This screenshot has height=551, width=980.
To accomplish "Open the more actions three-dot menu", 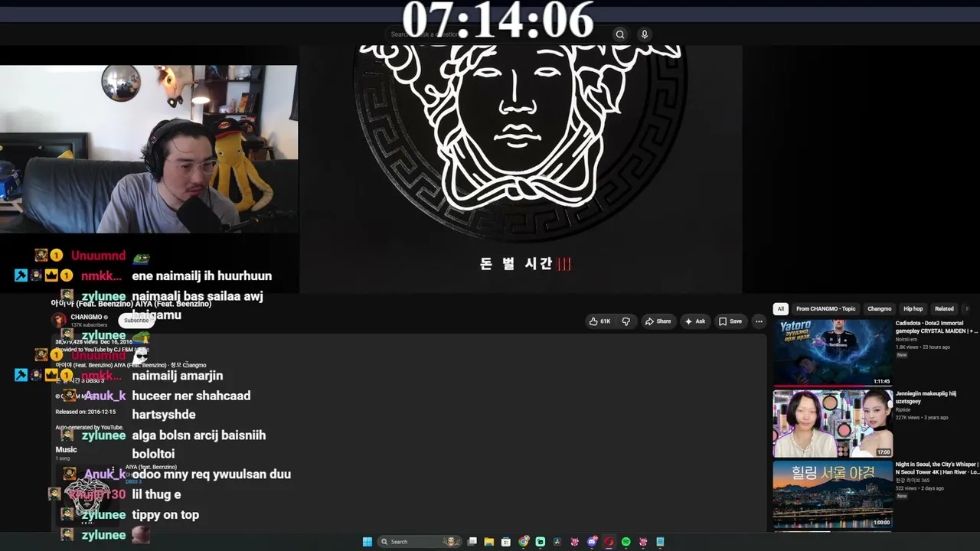I will 759,321.
